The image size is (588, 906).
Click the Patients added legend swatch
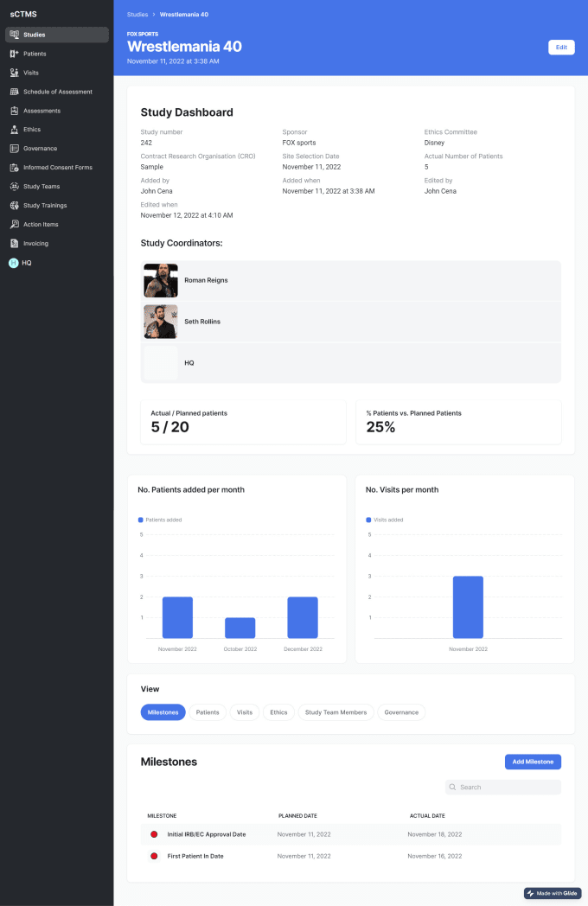tap(140, 520)
